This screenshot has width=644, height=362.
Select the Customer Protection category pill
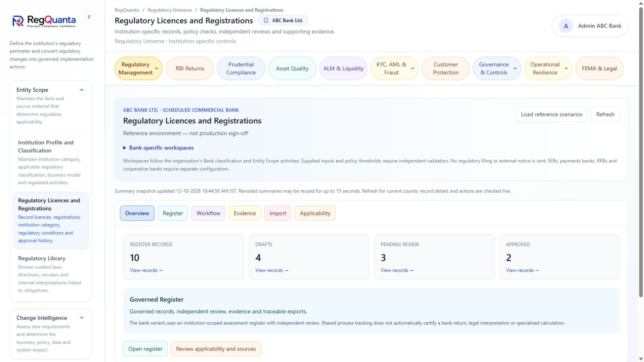click(x=446, y=69)
